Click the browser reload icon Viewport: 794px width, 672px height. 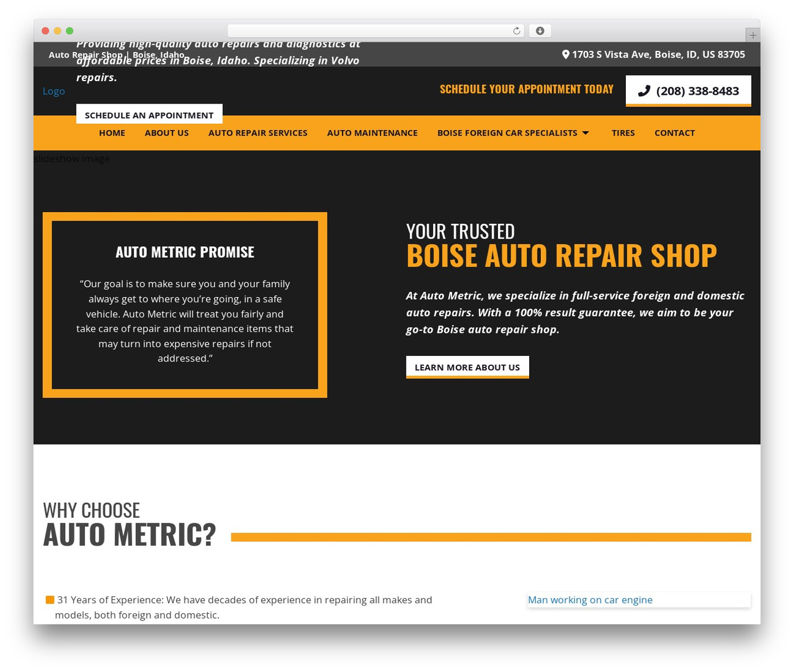click(516, 31)
